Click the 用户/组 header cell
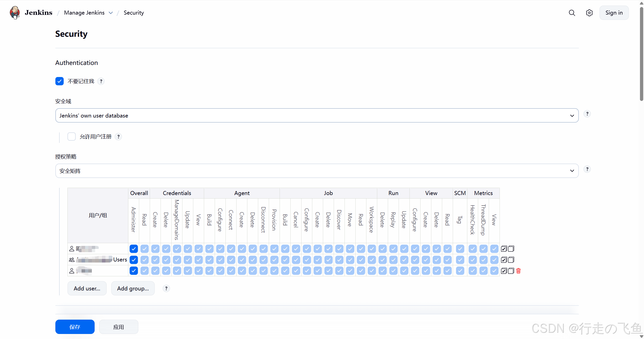Viewport: 644px width, 339px height. click(98, 215)
